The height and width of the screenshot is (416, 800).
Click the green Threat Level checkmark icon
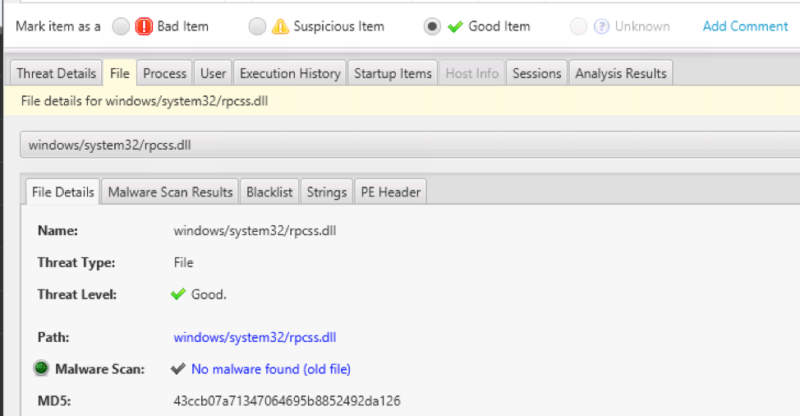(178, 294)
